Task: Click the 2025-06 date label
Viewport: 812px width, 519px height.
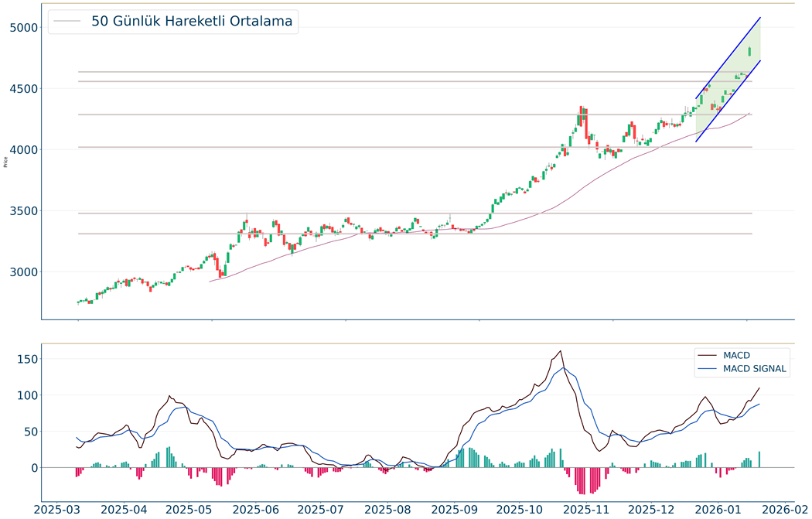Action: 255,510
